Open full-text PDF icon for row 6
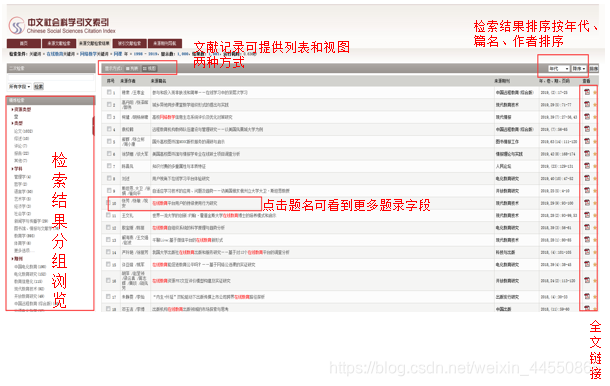Screen dimensions: 610x386 coord(587,154)
